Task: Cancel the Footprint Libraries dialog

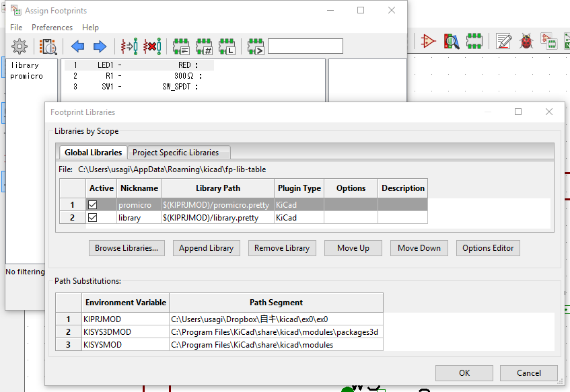Action: (x=528, y=373)
